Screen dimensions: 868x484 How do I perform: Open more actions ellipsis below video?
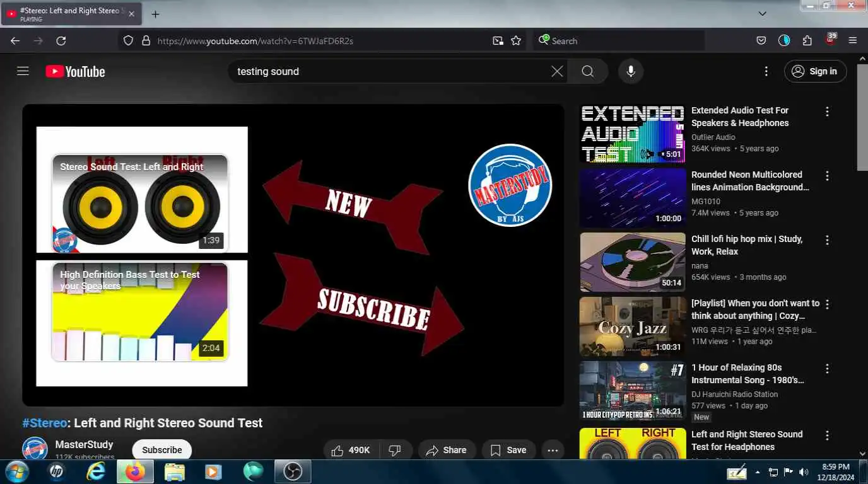[x=553, y=450]
